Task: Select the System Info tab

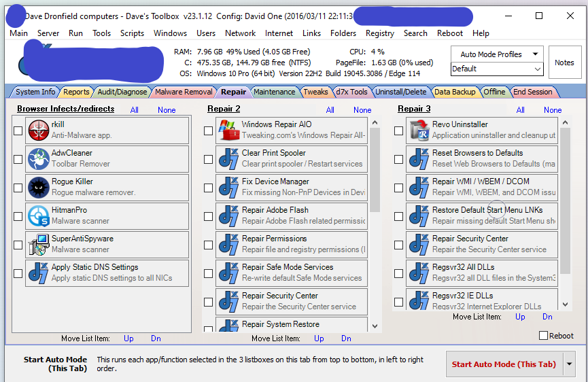Action: pos(35,92)
